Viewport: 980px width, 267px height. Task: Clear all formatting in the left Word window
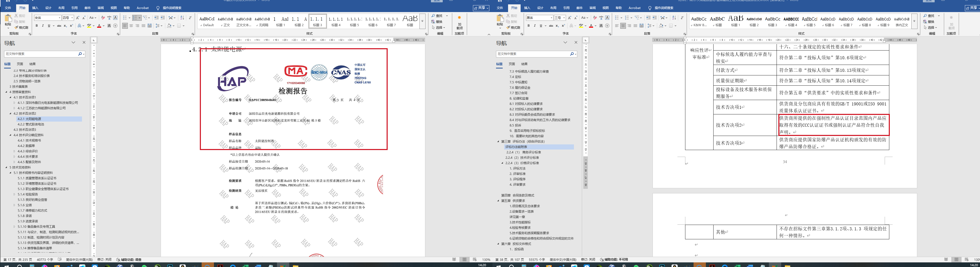click(103, 18)
